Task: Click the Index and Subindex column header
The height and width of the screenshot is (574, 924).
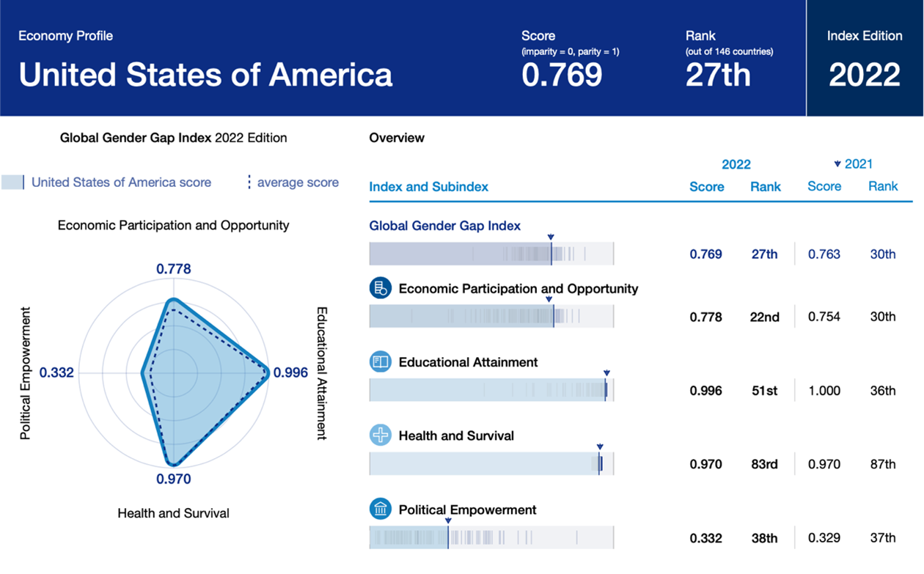Action: click(428, 186)
